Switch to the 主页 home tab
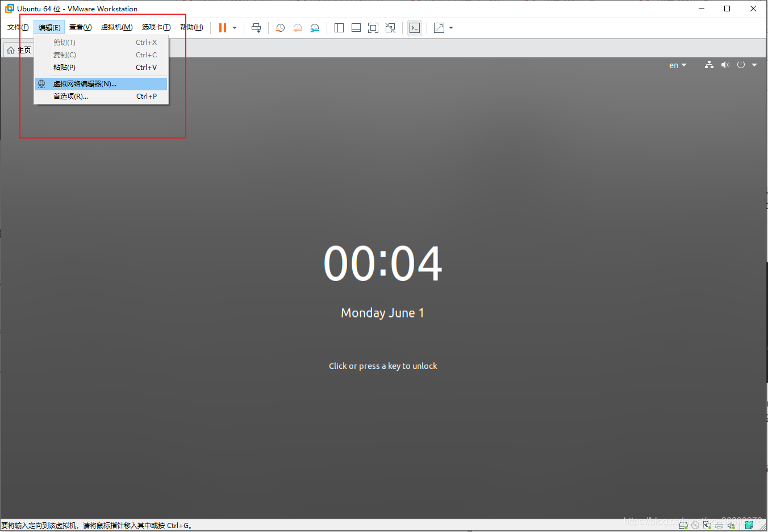Image resolution: width=768 pixels, height=532 pixels. (19, 50)
